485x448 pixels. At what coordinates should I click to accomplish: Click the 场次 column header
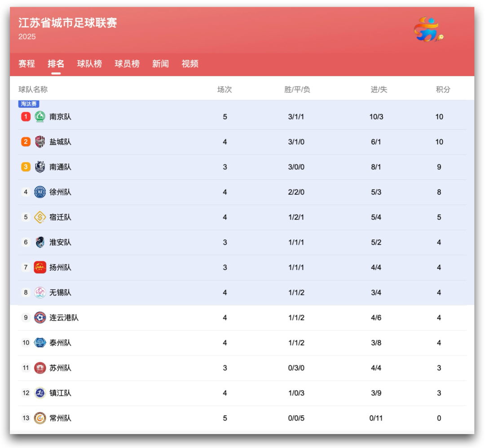[x=225, y=89]
